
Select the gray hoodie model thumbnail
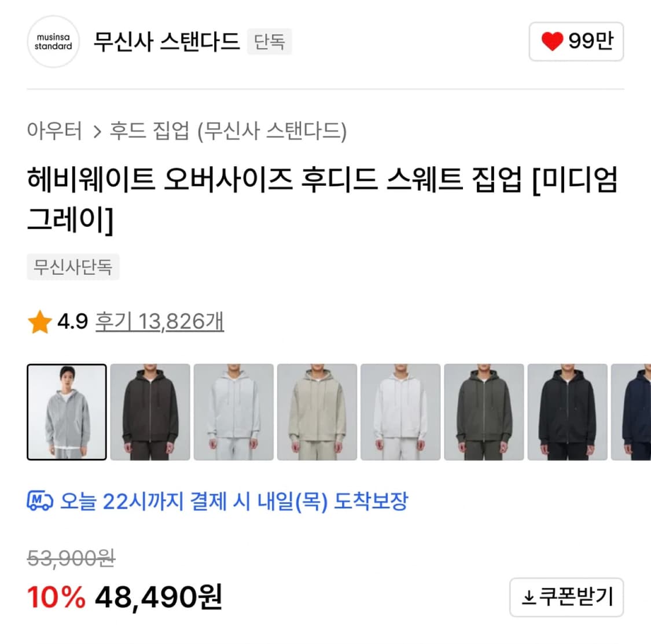tap(66, 412)
